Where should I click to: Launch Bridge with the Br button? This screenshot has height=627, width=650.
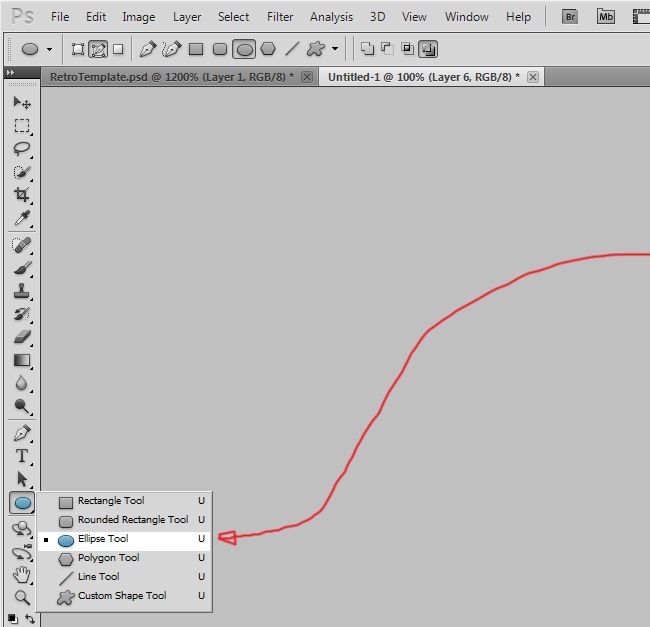pos(569,16)
